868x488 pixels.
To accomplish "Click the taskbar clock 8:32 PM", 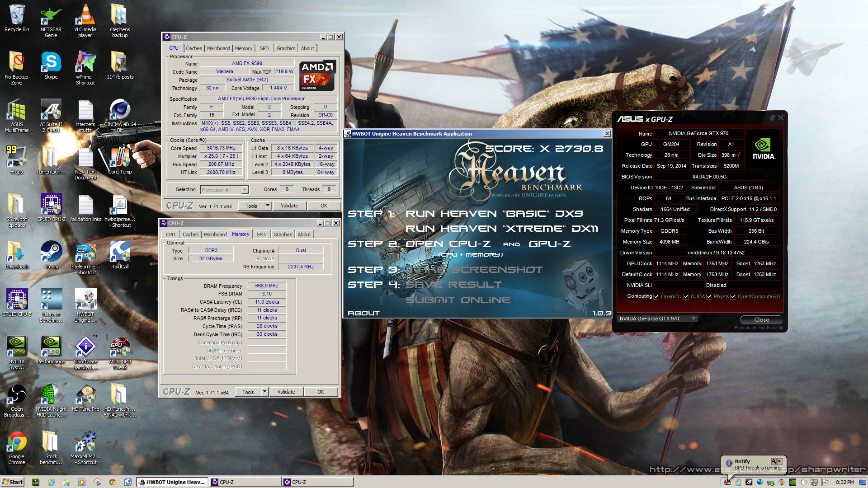I will (x=844, y=482).
